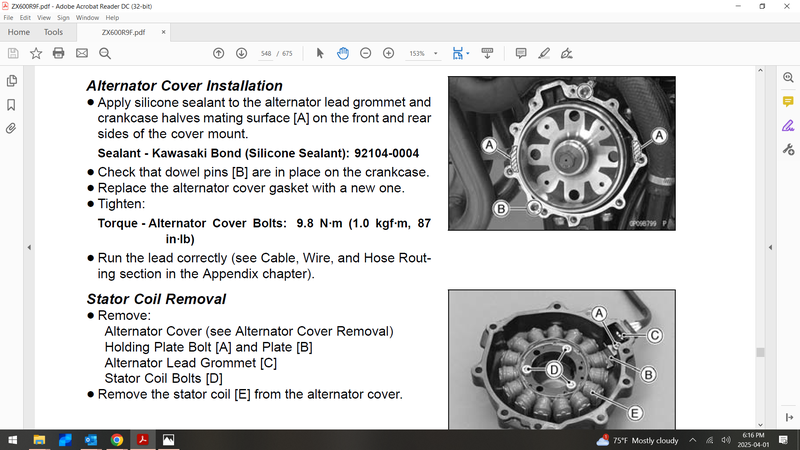Click 'Replace the alternator cover gasket' line

pos(251,188)
